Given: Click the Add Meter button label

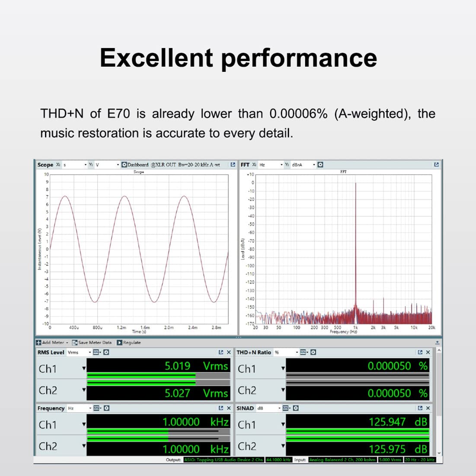Looking at the screenshot, I should coord(53,342).
